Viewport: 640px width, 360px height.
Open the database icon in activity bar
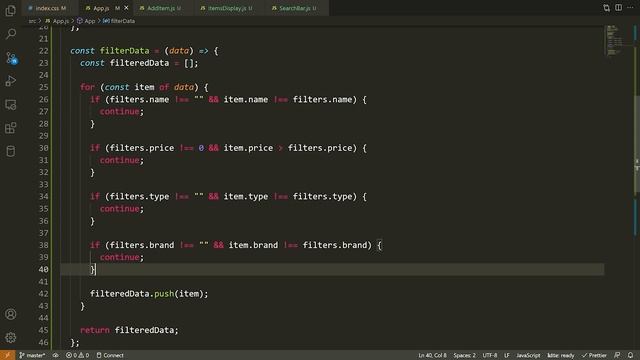pos(11,151)
